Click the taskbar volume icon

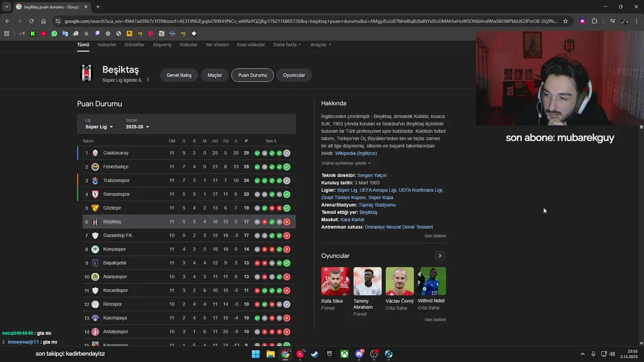[612, 354]
